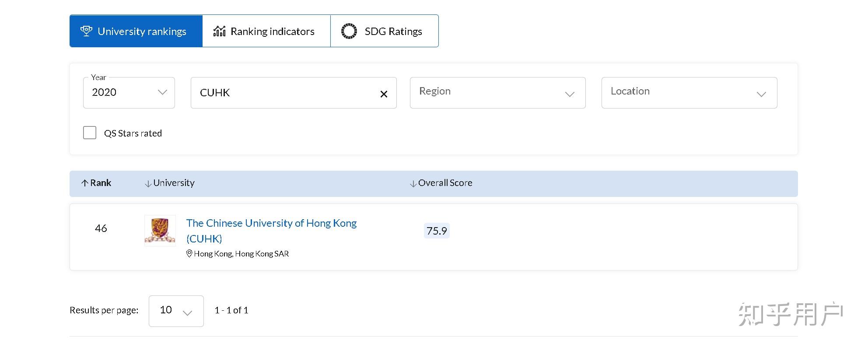The image size is (868, 344).
Task: Expand the Location dropdown
Action: click(689, 93)
